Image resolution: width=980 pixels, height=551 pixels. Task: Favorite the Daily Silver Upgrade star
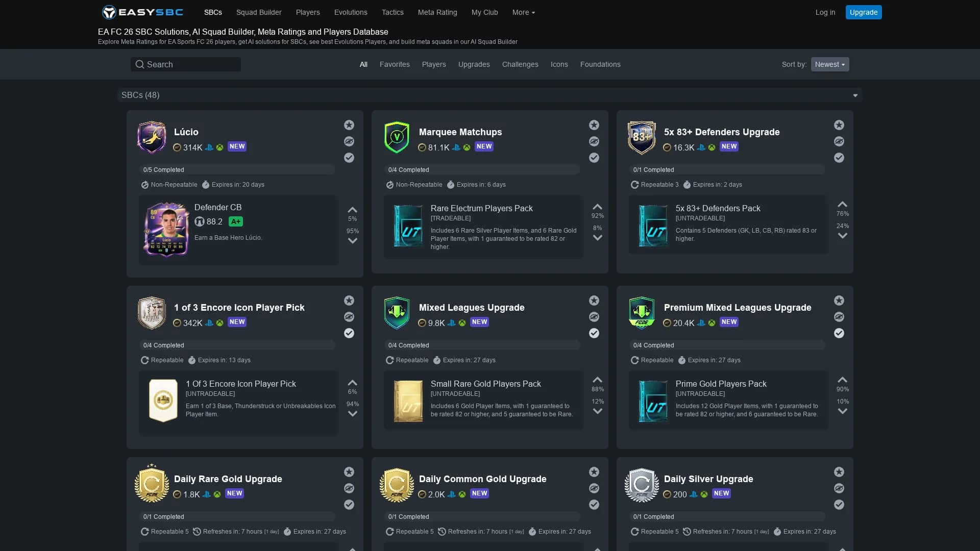coord(839,472)
